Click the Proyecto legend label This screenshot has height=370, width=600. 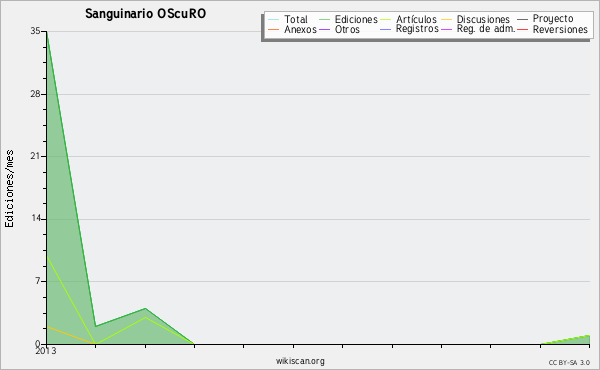(553, 19)
